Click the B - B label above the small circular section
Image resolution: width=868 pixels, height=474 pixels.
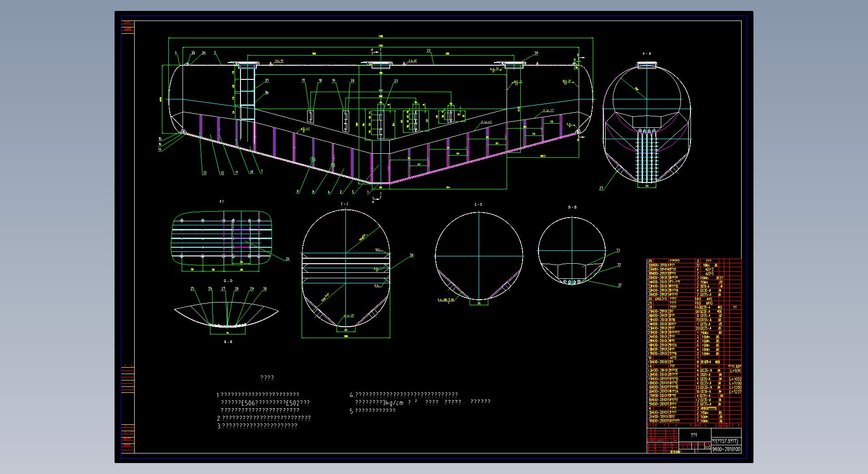pyautogui.click(x=572, y=207)
